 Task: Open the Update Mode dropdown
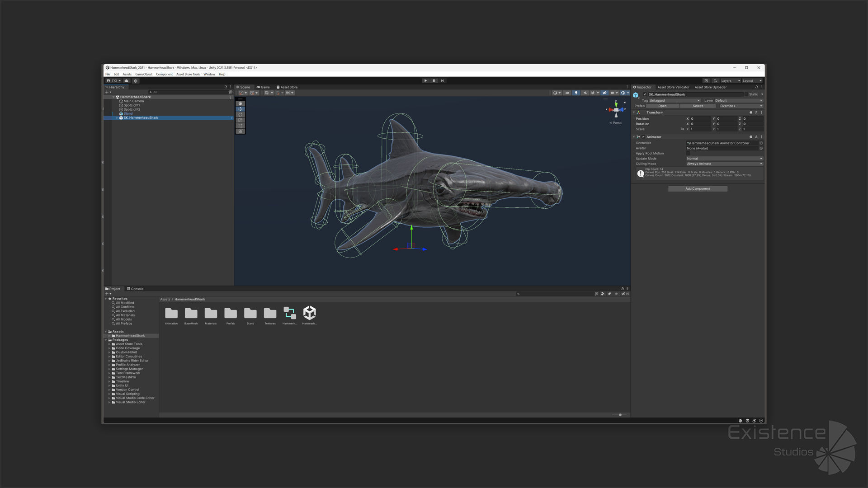pos(725,159)
